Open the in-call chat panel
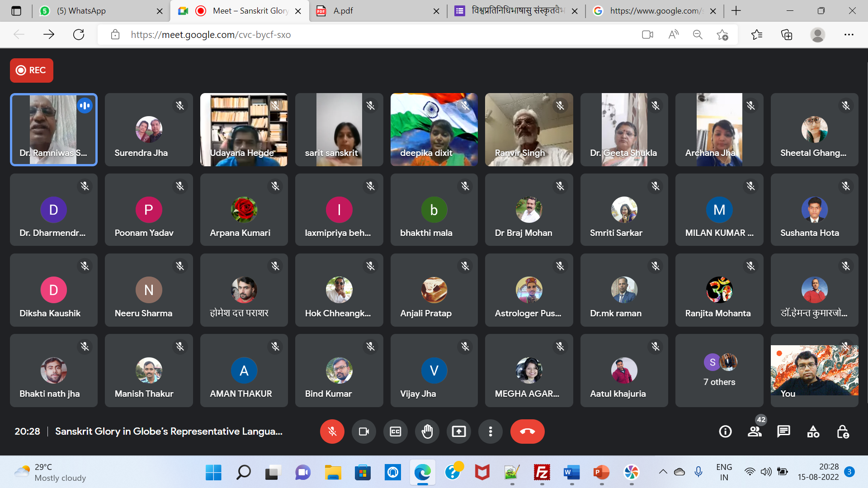868x488 pixels. coord(783,432)
